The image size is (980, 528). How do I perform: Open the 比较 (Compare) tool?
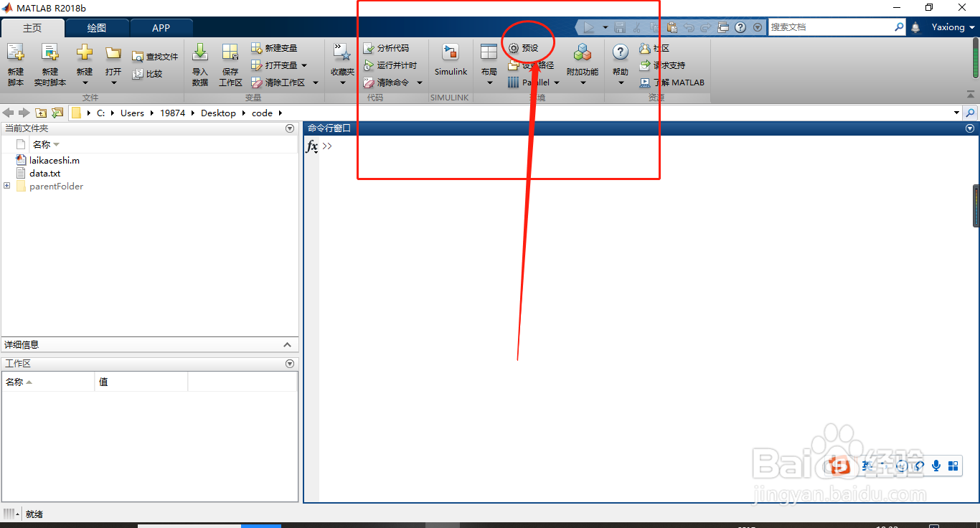pyautogui.click(x=147, y=74)
